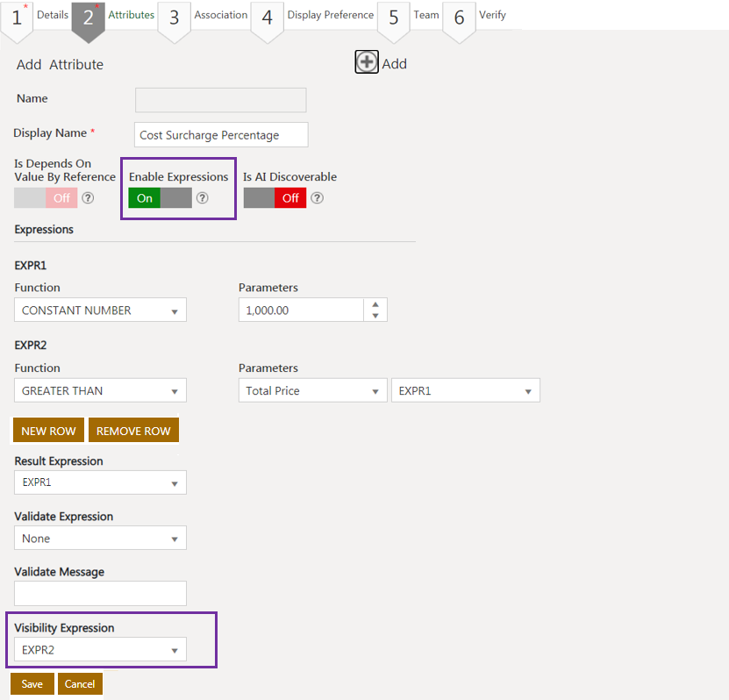Screen dimensions: 729x700
Task: Decrease EXPR1 parameter with down arrow
Action: (x=375, y=316)
